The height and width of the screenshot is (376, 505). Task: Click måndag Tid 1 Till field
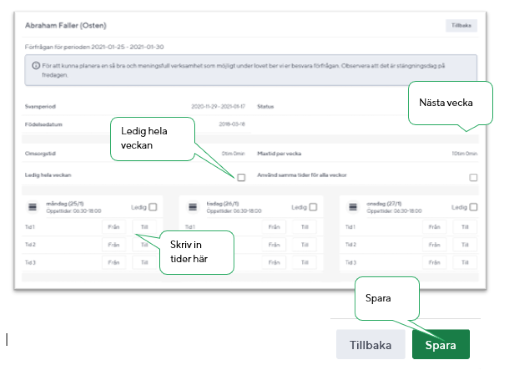(x=144, y=227)
